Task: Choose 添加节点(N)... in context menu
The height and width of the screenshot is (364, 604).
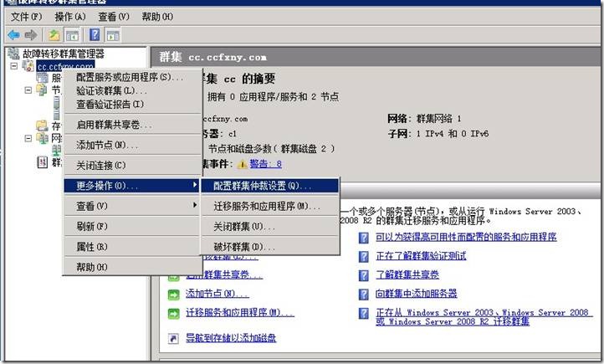Action: tap(132, 146)
